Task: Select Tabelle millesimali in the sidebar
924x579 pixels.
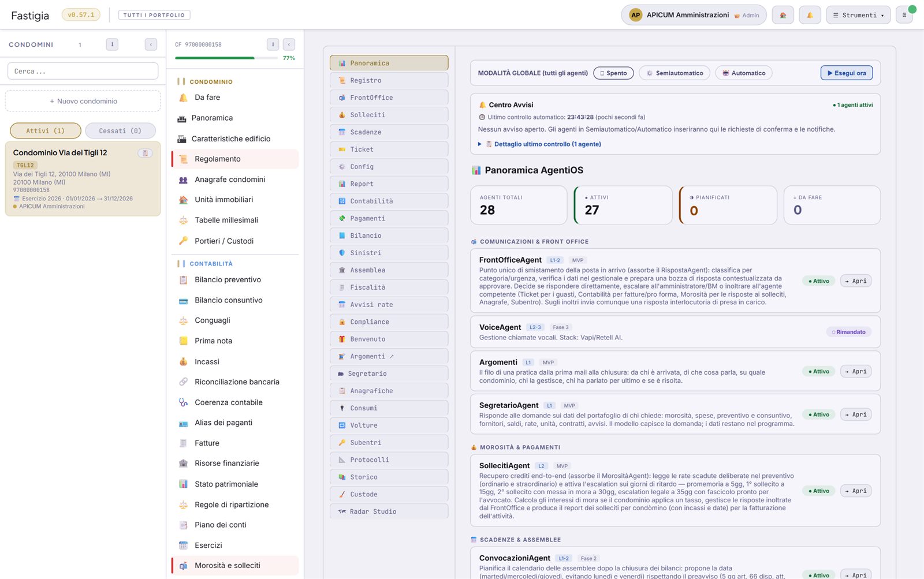Action: coord(236,221)
